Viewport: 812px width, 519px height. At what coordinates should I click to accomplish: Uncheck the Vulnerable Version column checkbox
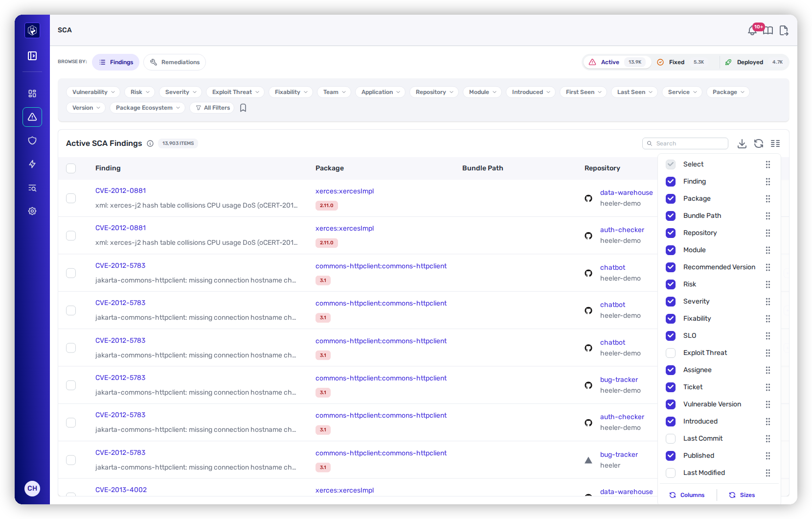click(x=671, y=404)
